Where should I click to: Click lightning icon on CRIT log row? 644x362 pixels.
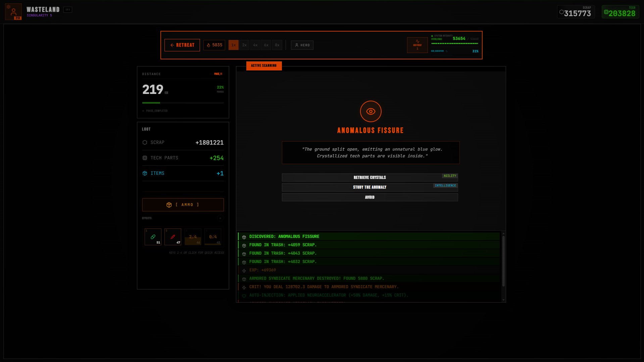click(244, 288)
